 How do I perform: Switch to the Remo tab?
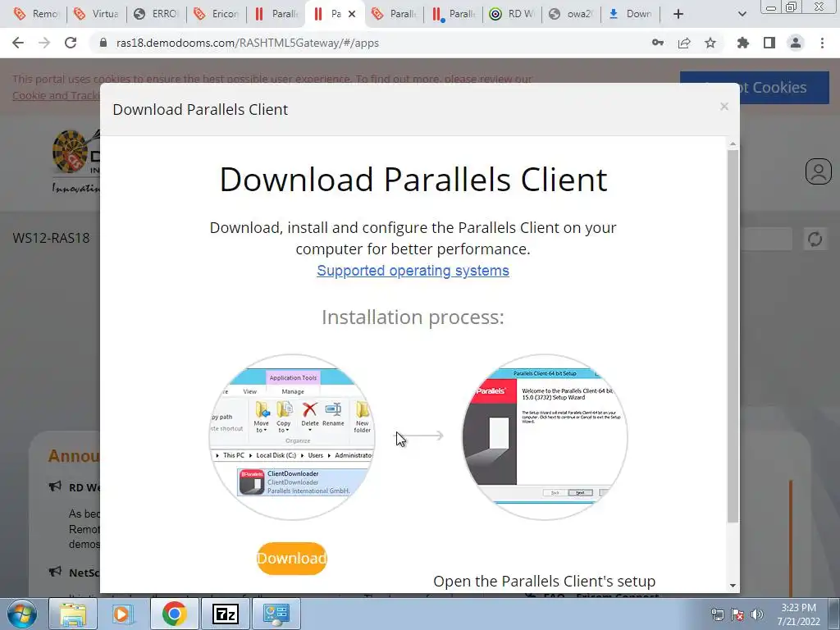click(x=35, y=14)
